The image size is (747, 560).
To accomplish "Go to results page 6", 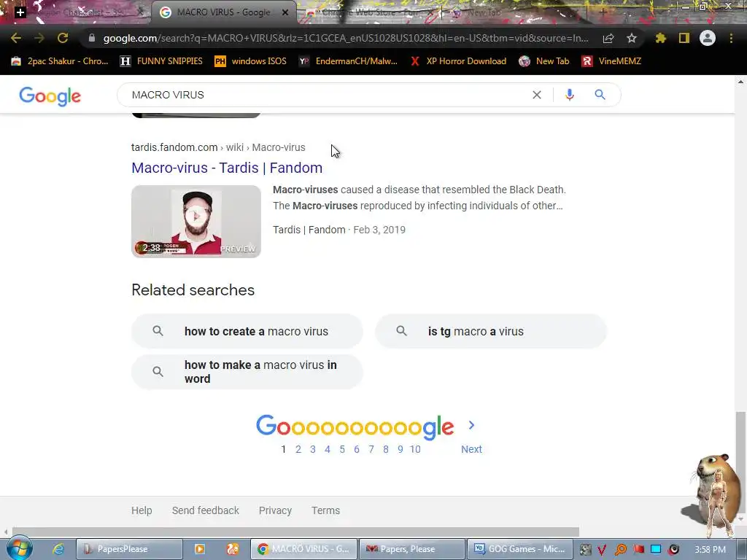I will point(356,449).
